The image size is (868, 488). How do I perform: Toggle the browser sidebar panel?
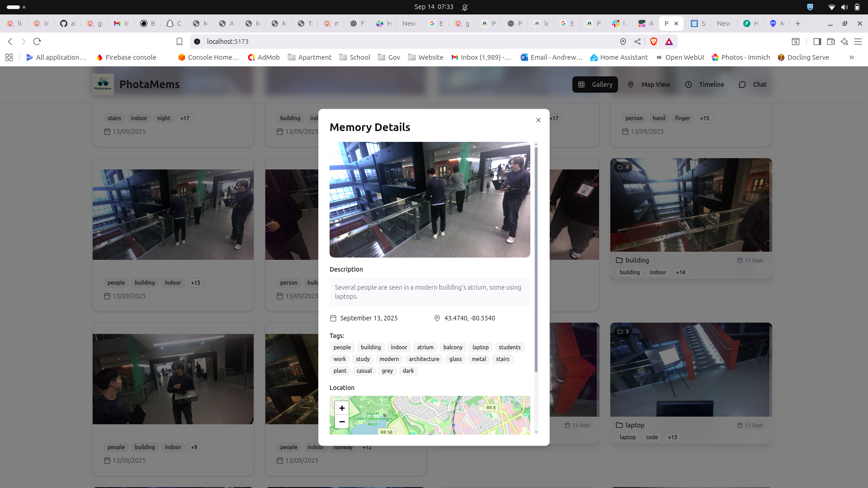tap(817, 42)
